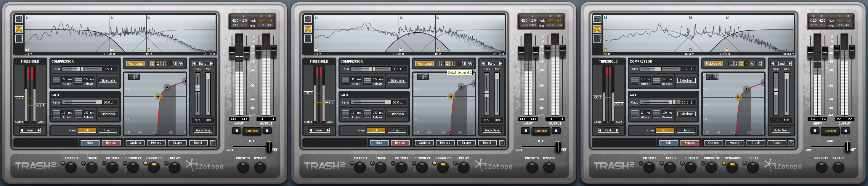Zoom in dynamics graph with plus icon, left window
The width and height of the screenshot is (868, 186).
click(x=137, y=77)
